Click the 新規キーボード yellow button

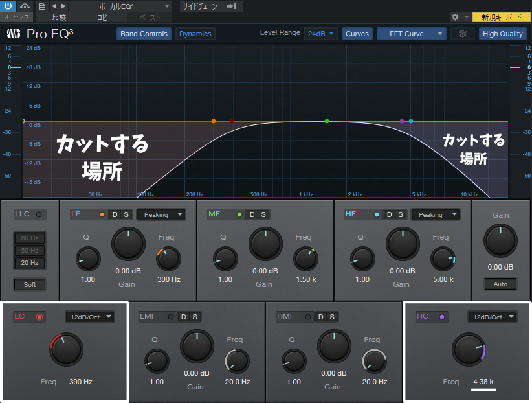tap(502, 17)
